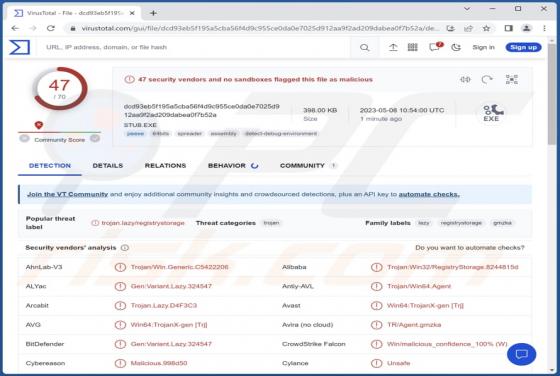Viewport: 560px width, 376px height.
Task: Vote down on Community Score
Action: [24, 139]
